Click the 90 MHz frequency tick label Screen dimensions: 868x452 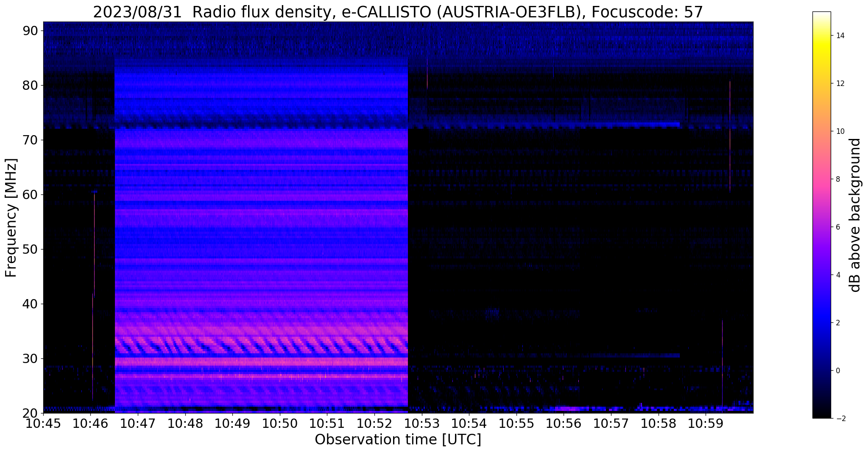(x=31, y=31)
